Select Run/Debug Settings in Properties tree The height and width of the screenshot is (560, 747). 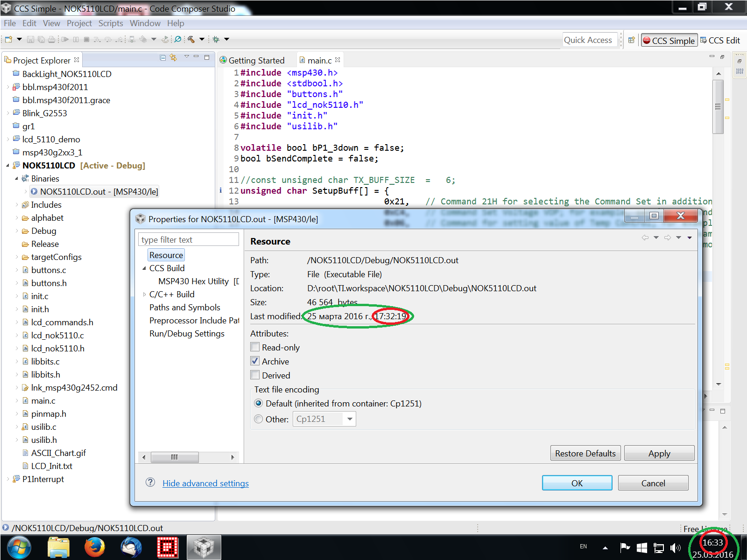(187, 334)
